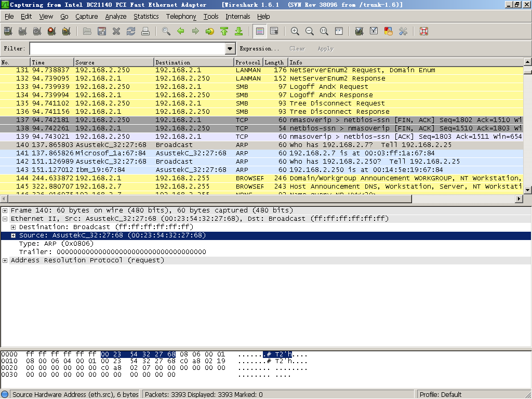Stop the running live capture
The height and width of the screenshot is (399, 532).
[x=51, y=31]
